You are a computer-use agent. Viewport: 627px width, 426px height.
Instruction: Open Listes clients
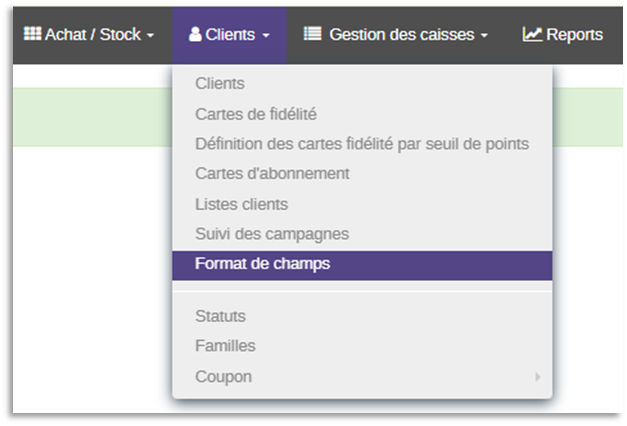[242, 204]
